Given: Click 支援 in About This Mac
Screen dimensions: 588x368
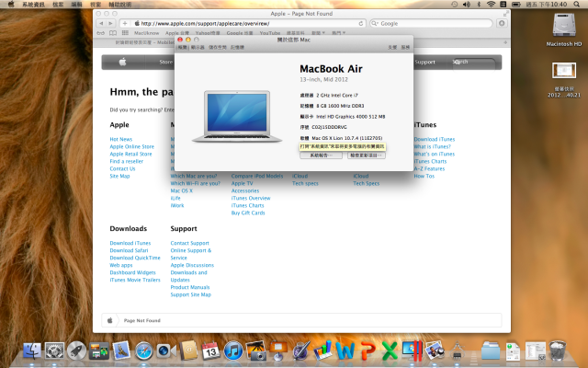Looking at the screenshot, I should pos(392,47).
